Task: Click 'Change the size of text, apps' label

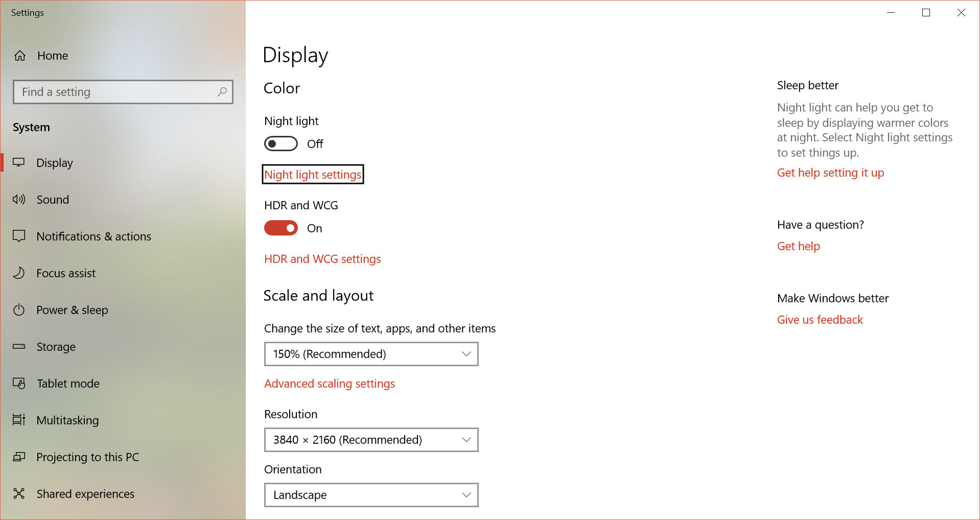Action: pyautogui.click(x=380, y=328)
